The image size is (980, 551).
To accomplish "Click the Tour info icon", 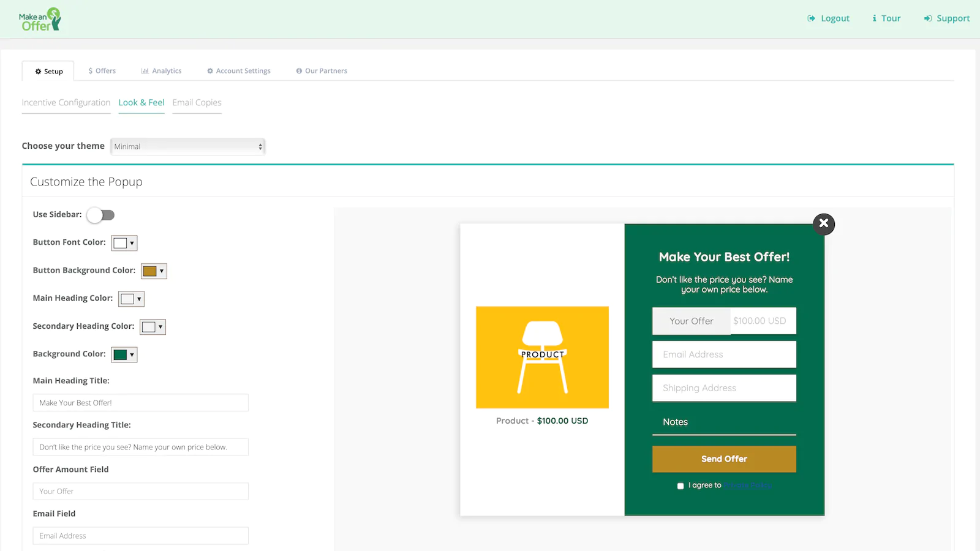I will click(874, 18).
